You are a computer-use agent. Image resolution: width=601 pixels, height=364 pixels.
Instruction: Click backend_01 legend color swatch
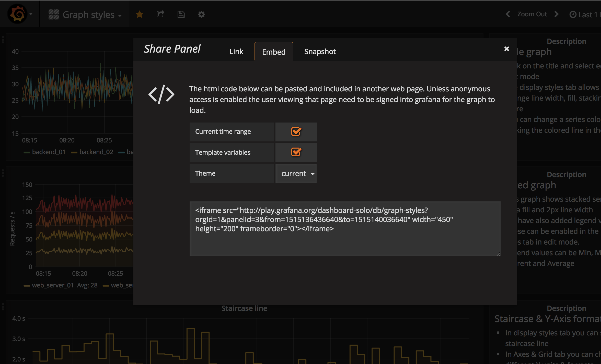click(27, 152)
